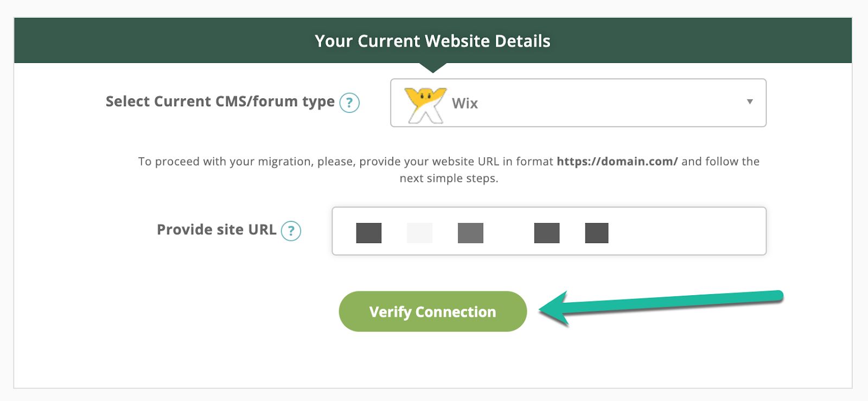This screenshot has width=868, height=401.
Task: Click the Wix logo in the CMS selector
Action: (425, 103)
